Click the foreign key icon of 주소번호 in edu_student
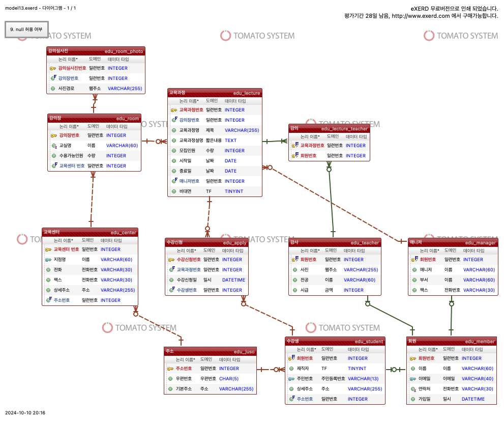The height and width of the screenshot is (421, 504). point(292,399)
